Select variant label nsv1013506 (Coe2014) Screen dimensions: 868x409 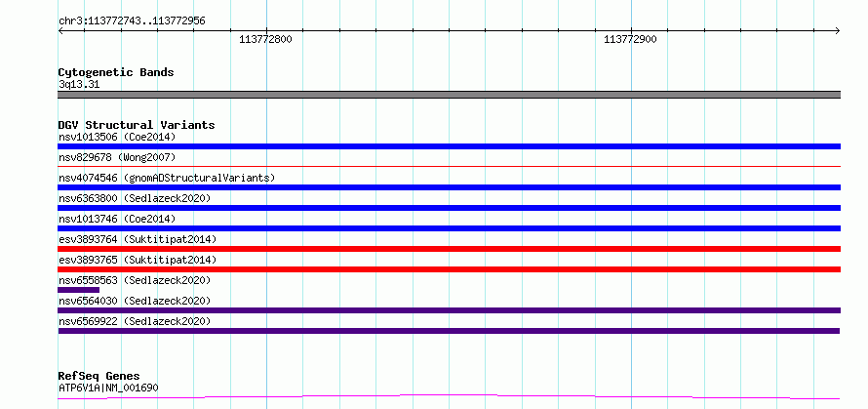[x=116, y=137]
